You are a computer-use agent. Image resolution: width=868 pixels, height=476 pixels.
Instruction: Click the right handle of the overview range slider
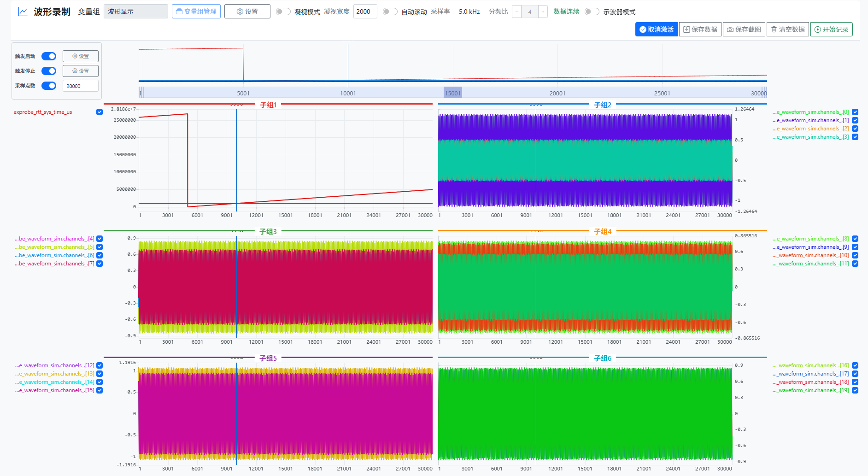click(x=764, y=93)
